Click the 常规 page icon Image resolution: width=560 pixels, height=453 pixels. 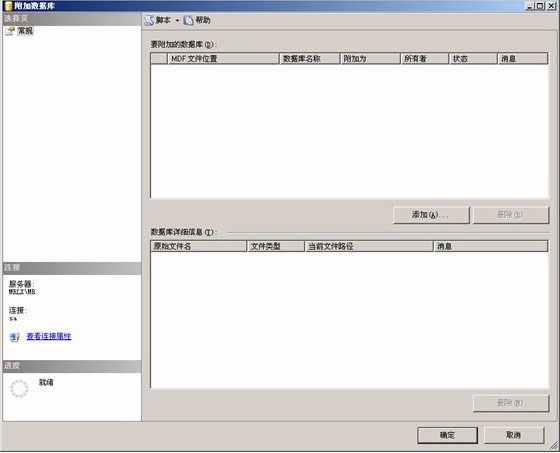click(x=10, y=31)
